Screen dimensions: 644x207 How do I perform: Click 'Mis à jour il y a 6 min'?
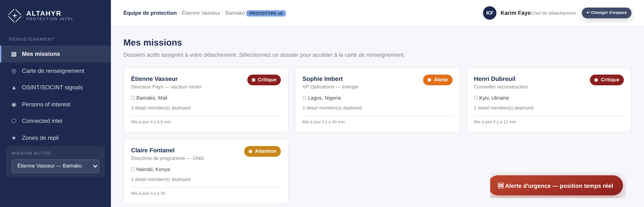point(151,122)
